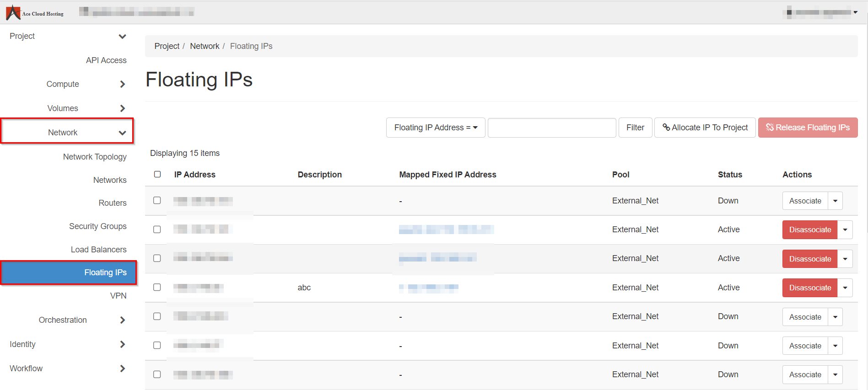Click the filter text input field

point(551,128)
